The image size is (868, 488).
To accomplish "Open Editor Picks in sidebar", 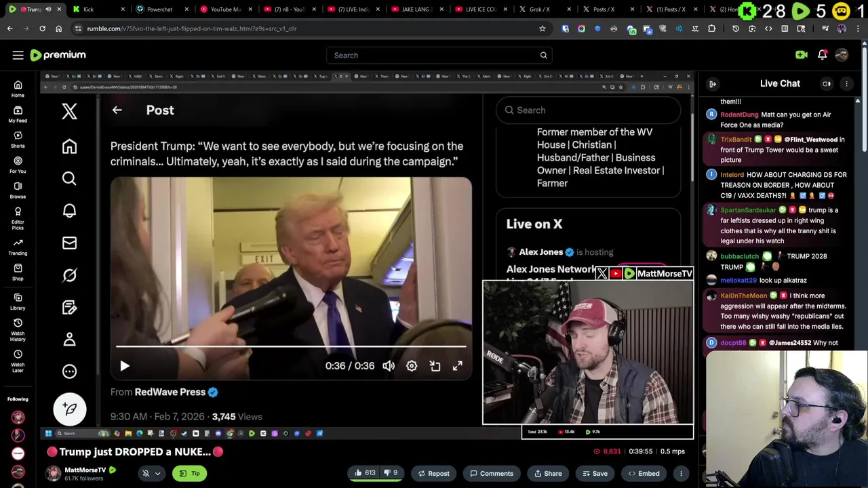I will [x=18, y=217].
